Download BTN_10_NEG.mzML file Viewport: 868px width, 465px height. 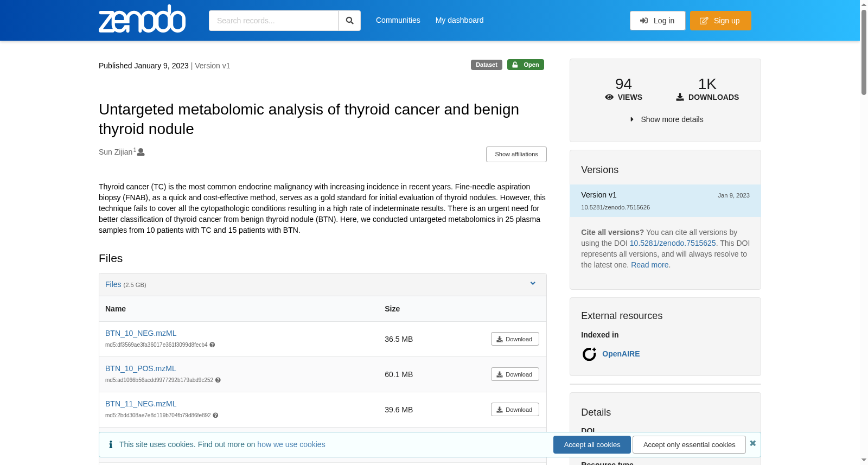tap(515, 339)
